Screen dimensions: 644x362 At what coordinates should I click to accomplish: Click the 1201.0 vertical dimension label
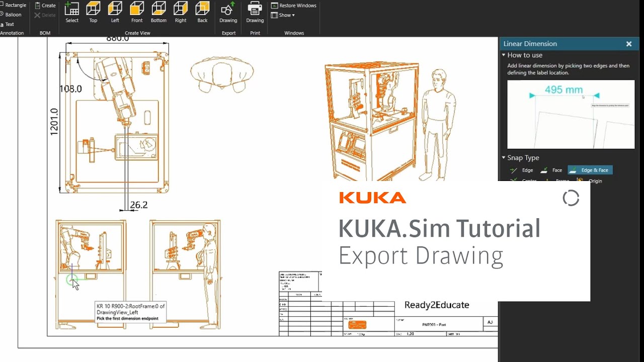tap(54, 122)
